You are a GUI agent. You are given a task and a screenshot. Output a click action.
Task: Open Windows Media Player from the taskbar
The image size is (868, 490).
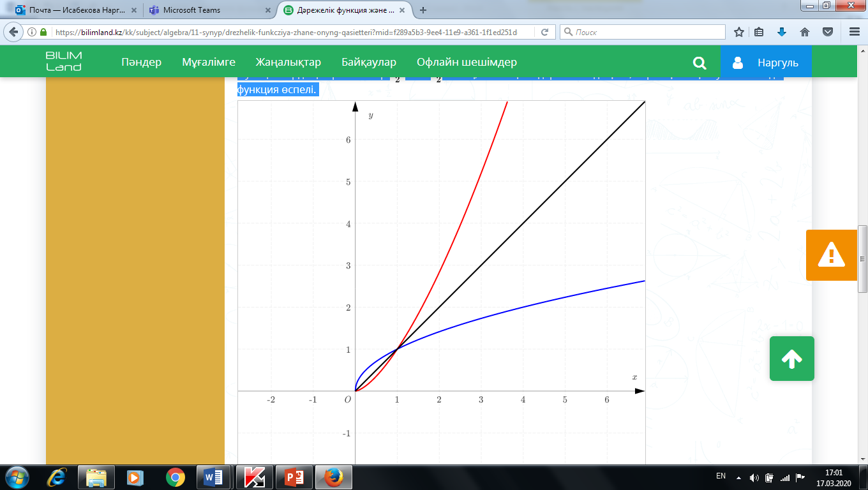coord(135,477)
